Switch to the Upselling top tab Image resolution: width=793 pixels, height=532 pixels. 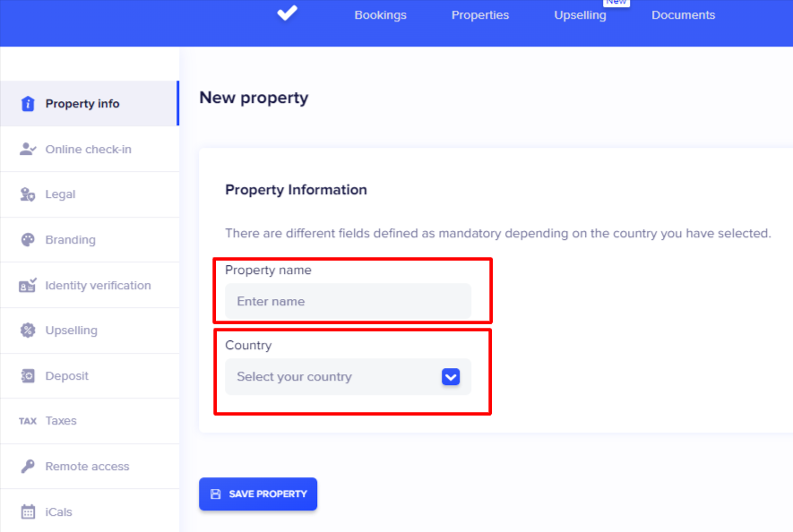pos(580,15)
